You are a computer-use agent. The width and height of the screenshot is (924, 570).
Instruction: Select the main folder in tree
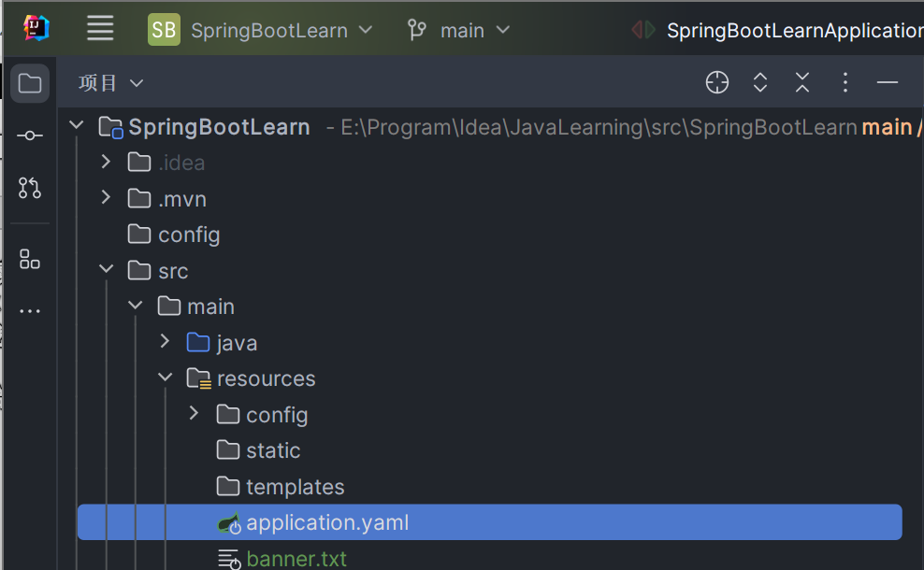click(x=211, y=306)
